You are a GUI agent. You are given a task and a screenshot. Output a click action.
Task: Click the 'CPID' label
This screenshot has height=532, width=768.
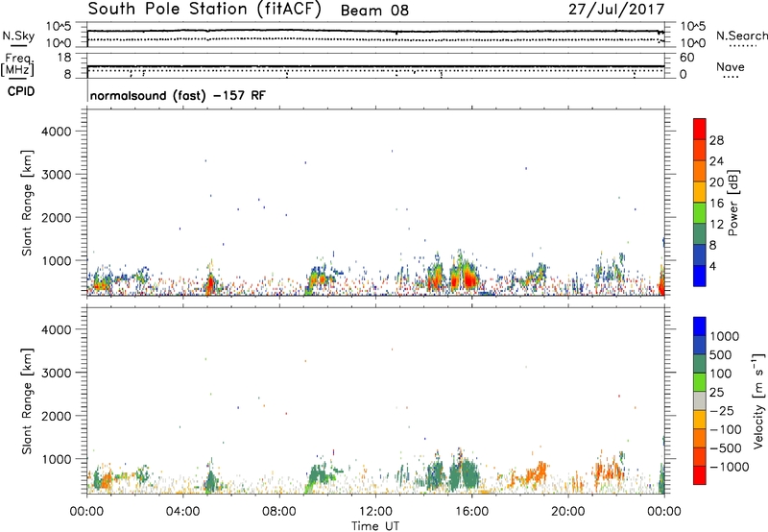21,91
